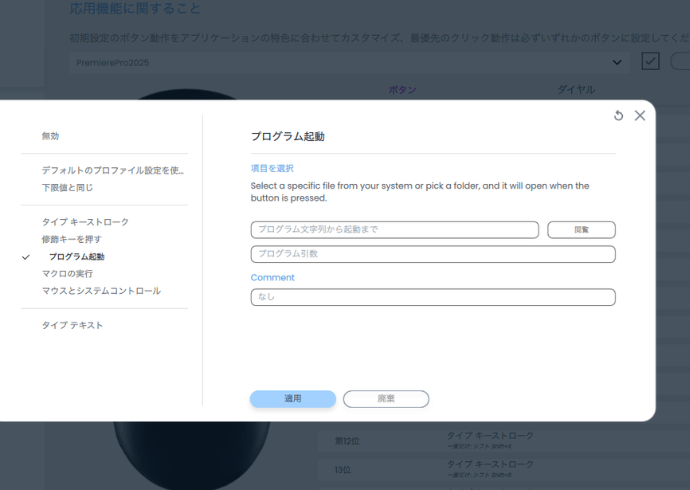Viewport: 690px width, 490px height.
Task: Click the reset arrow icon in dialog
Action: [618, 116]
